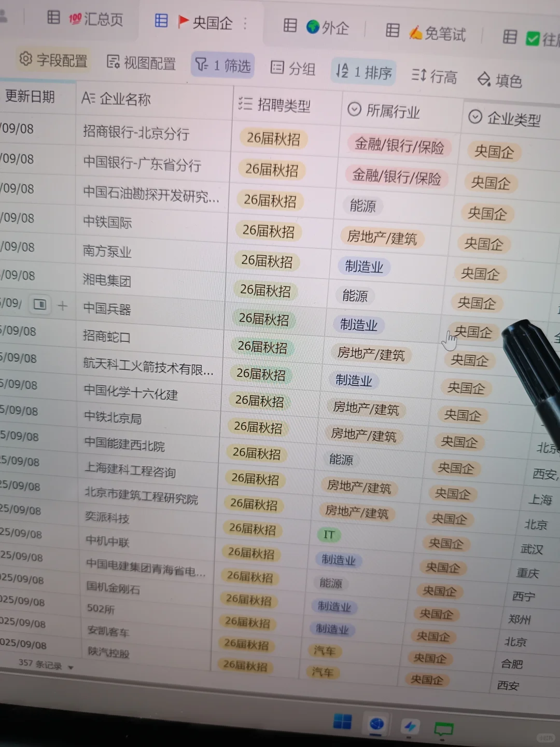Select cell 中国石油勘探开发研究...
Screen dimensions: 560x747
pos(151,194)
